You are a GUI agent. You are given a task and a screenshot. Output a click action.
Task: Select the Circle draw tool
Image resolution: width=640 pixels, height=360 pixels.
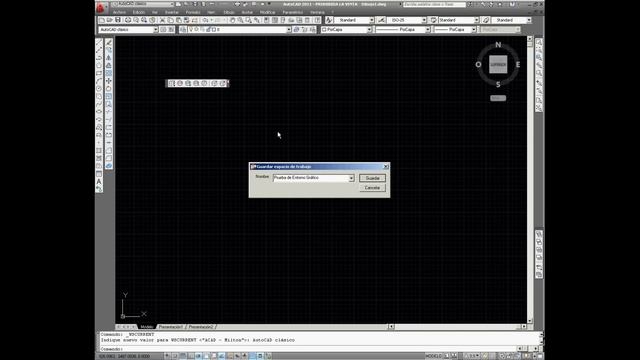click(99, 89)
